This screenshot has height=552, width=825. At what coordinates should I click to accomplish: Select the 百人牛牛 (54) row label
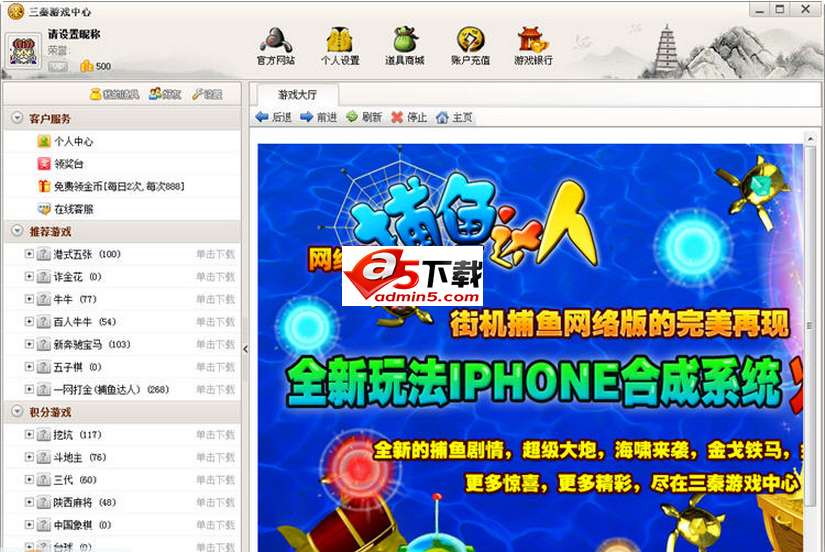click(x=85, y=322)
